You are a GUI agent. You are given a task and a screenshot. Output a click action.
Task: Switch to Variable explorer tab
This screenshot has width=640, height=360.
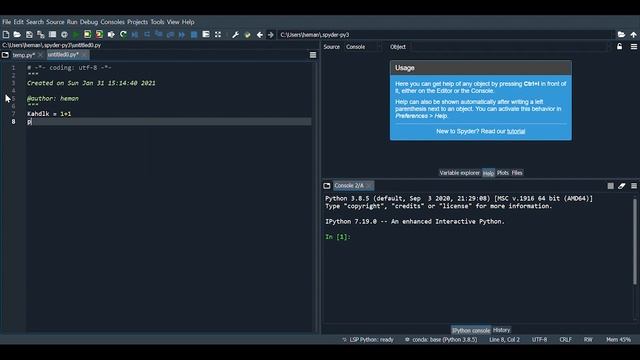click(460, 173)
